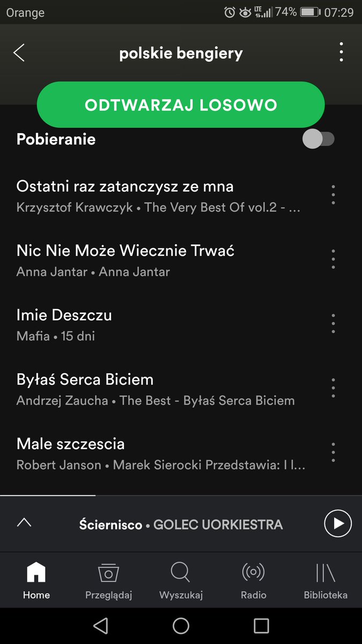Screen dimensions: 362x644
Task: Go back using the top-left arrow
Action: pos(19,53)
